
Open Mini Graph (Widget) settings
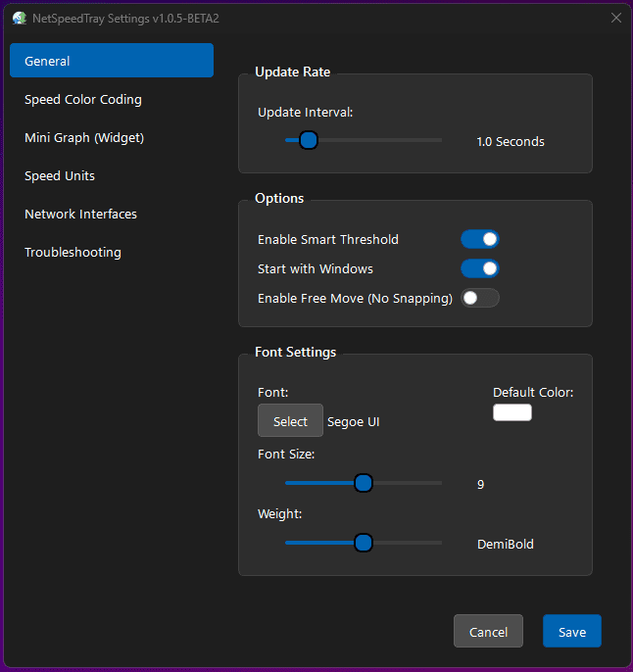point(84,137)
